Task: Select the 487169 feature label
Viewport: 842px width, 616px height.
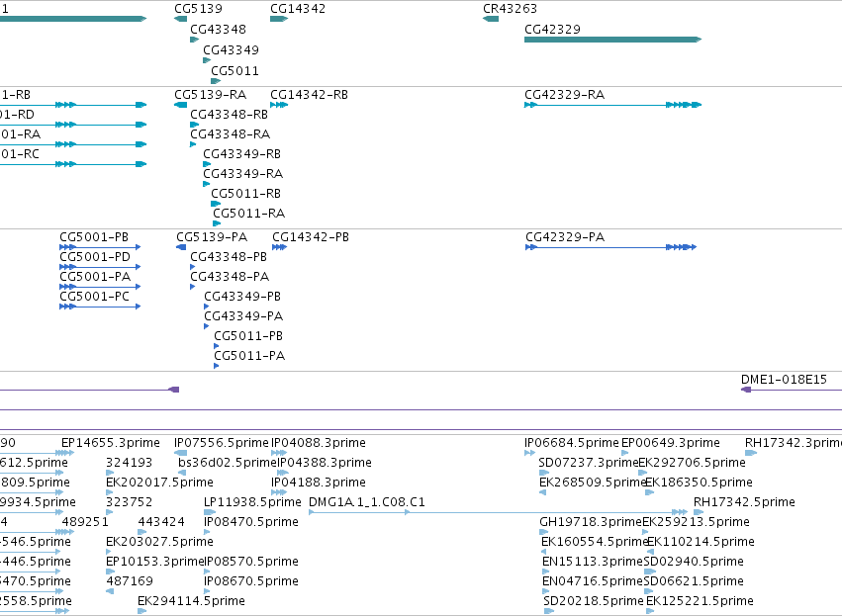Action: (130, 581)
